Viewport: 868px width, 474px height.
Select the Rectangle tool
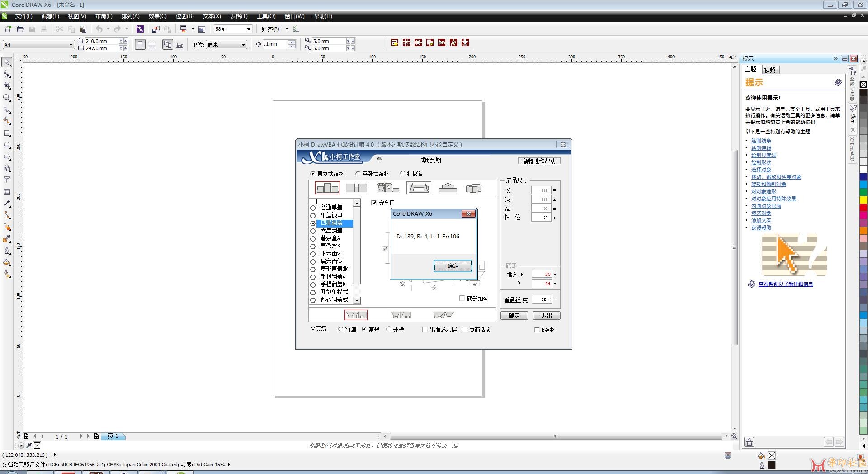click(7, 133)
